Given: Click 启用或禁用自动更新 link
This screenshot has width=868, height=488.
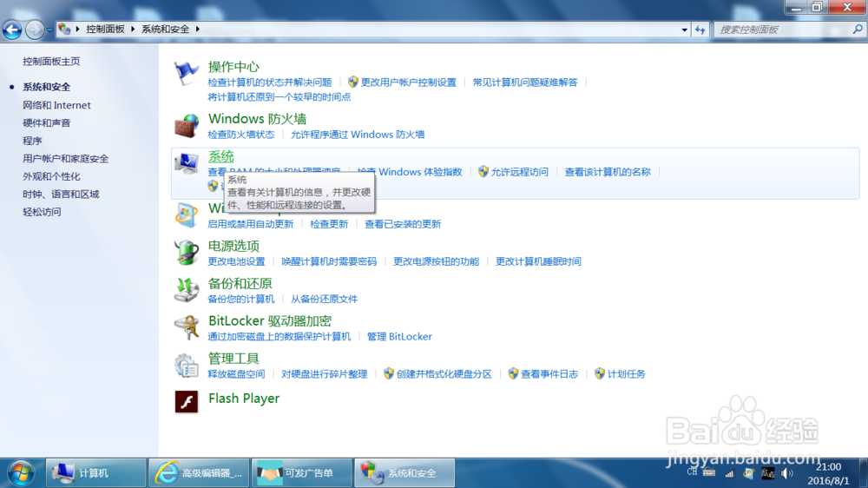Looking at the screenshot, I should 250,224.
